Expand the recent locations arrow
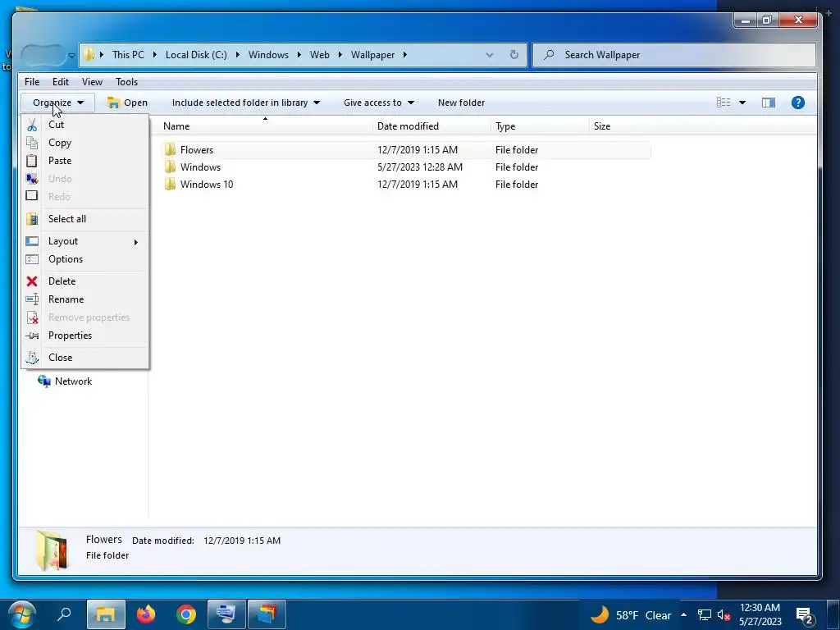This screenshot has width=840, height=630. 71,55
